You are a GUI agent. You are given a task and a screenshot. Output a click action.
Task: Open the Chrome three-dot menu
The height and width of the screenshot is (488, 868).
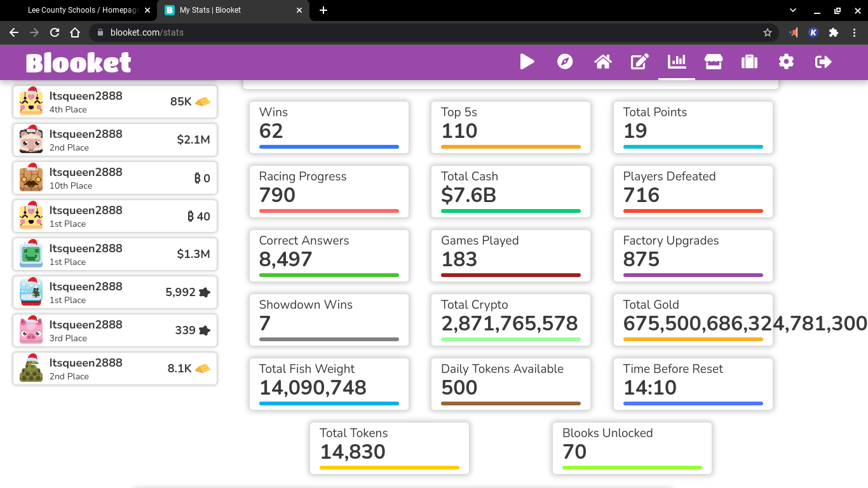click(854, 32)
